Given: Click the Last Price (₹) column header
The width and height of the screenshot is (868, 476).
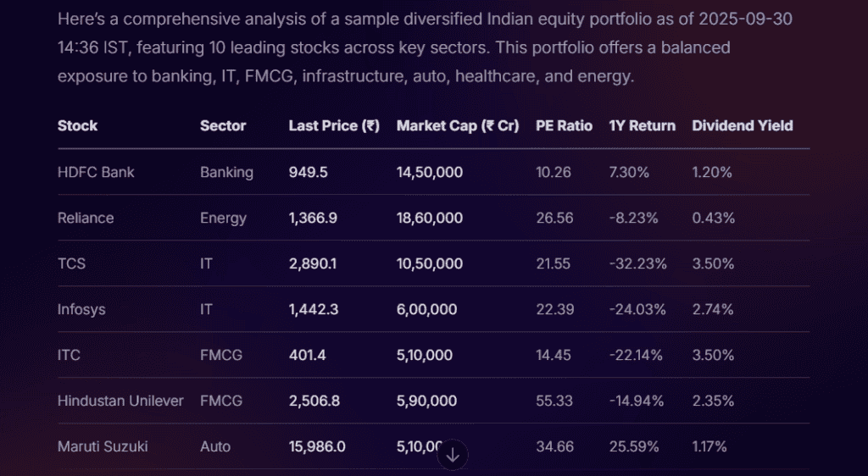Looking at the screenshot, I should pos(334,125).
